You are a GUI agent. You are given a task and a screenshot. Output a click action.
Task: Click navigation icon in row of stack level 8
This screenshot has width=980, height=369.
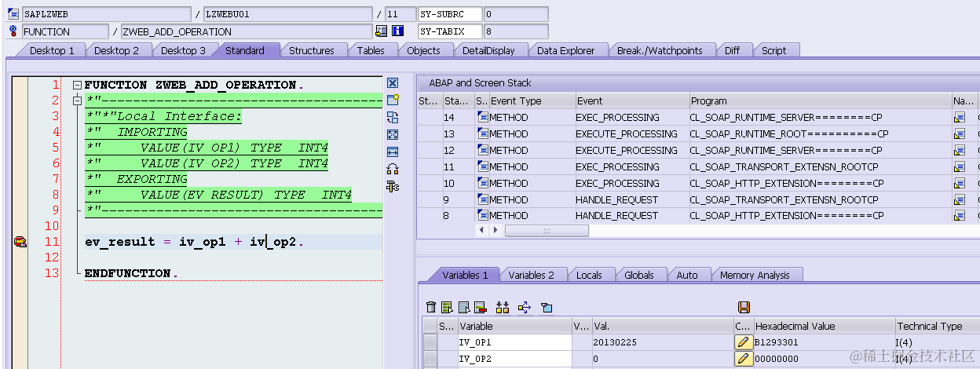(959, 215)
